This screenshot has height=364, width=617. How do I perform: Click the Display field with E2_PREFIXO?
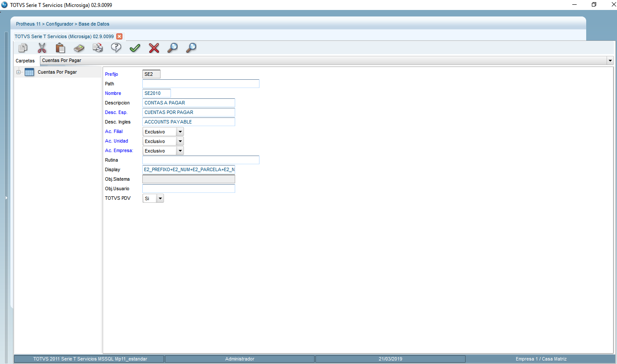pyautogui.click(x=189, y=169)
